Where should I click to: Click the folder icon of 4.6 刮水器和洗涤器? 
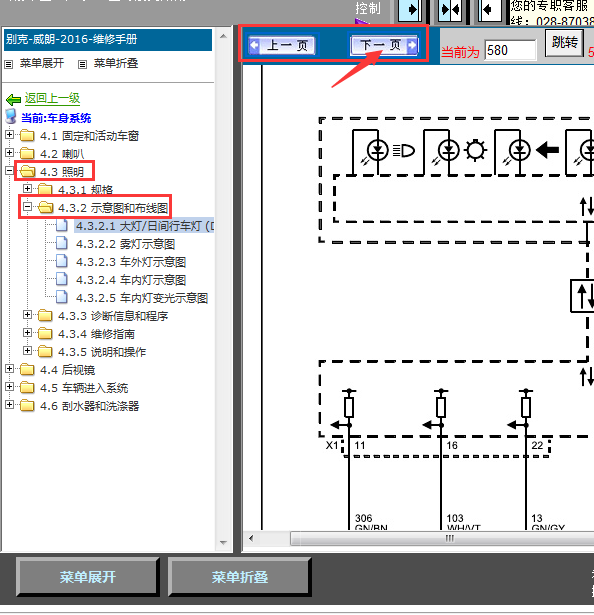click(x=27, y=406)
